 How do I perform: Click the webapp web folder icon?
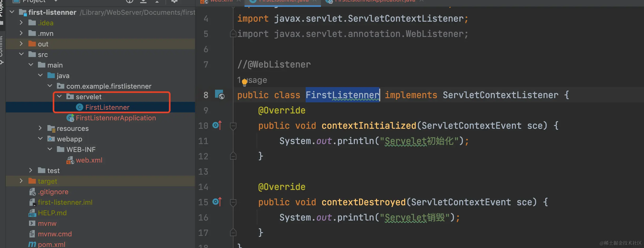(x=51, y=139)
